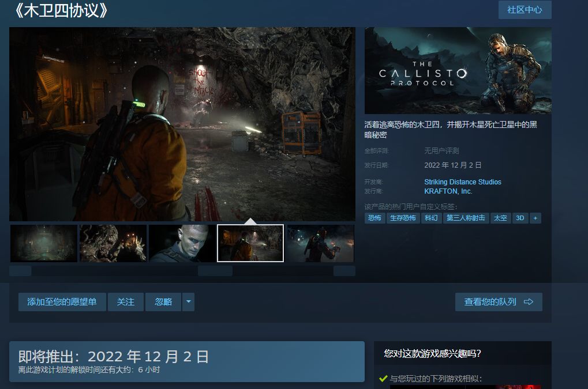Screen dimensions: 588x389
Task: Select the 第三人称射击 tag
Action: pos(466,218)
